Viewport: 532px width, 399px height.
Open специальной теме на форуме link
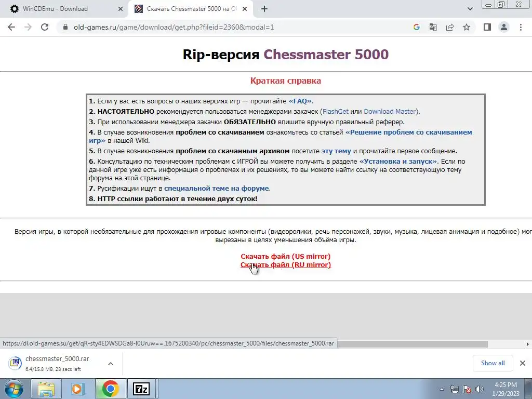[216, 188]
